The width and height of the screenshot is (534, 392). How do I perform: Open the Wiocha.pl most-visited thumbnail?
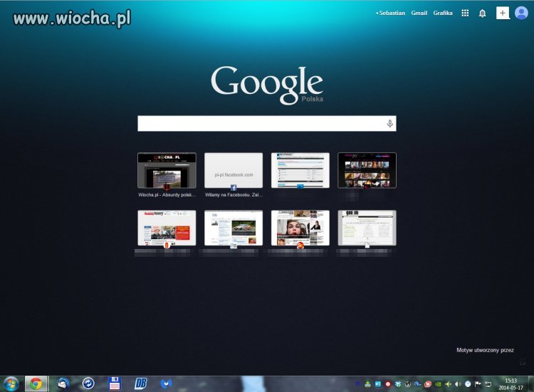pos(167,170)
